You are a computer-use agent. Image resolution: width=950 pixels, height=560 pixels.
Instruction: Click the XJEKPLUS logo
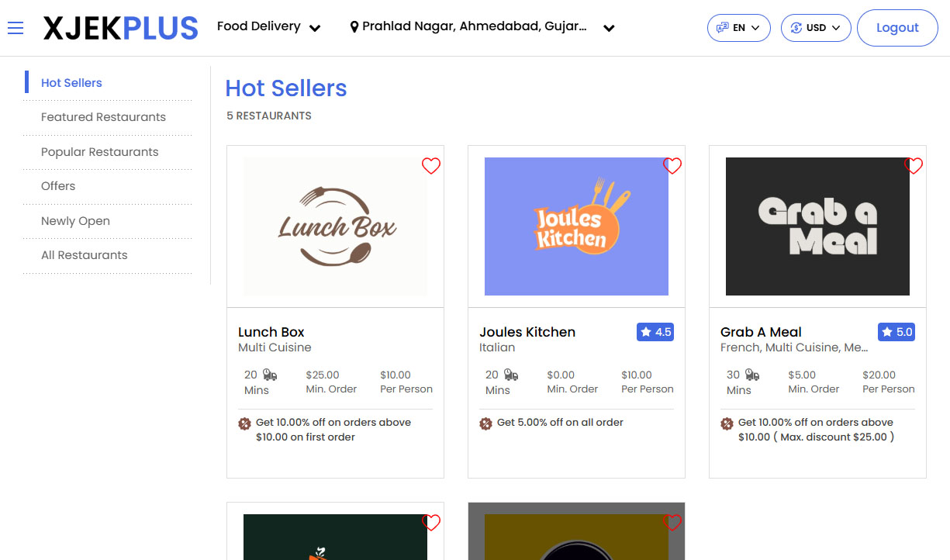[120, 27]
